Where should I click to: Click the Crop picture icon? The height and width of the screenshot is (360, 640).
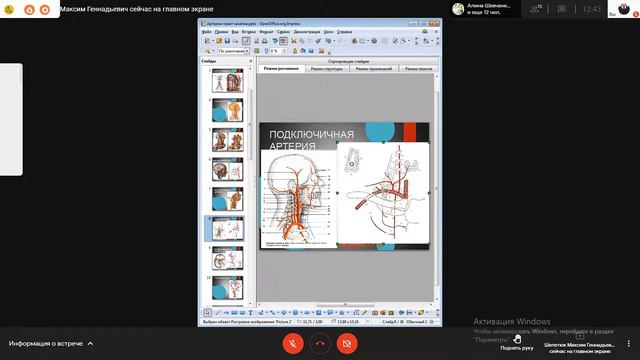point(322,51)
